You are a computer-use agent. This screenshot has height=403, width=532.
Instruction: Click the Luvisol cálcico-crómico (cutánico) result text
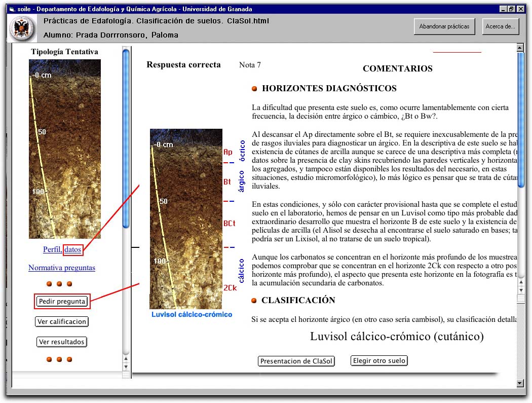[x=397, y=336]
